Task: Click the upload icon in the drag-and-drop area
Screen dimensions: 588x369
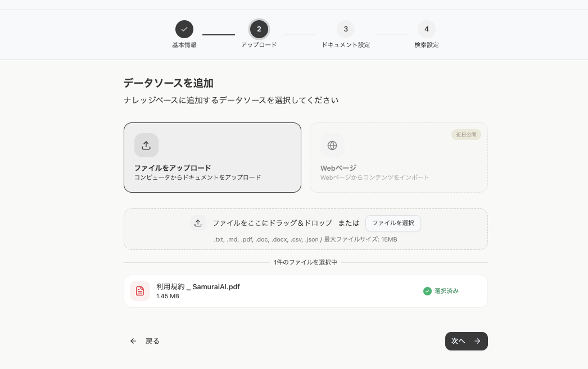Action: click(x=198, y=223)
